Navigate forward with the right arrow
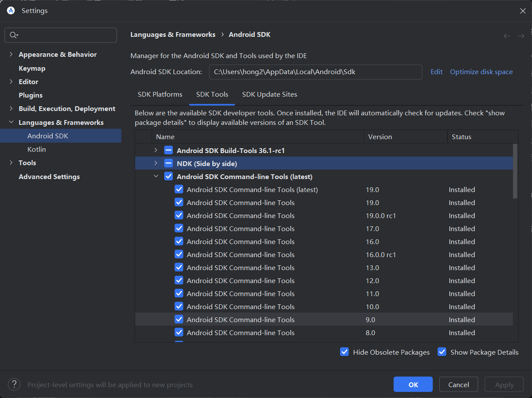Image resolution: width=532 pixels, height=398 pixels. pyautogui.click(x=521, y=36)
